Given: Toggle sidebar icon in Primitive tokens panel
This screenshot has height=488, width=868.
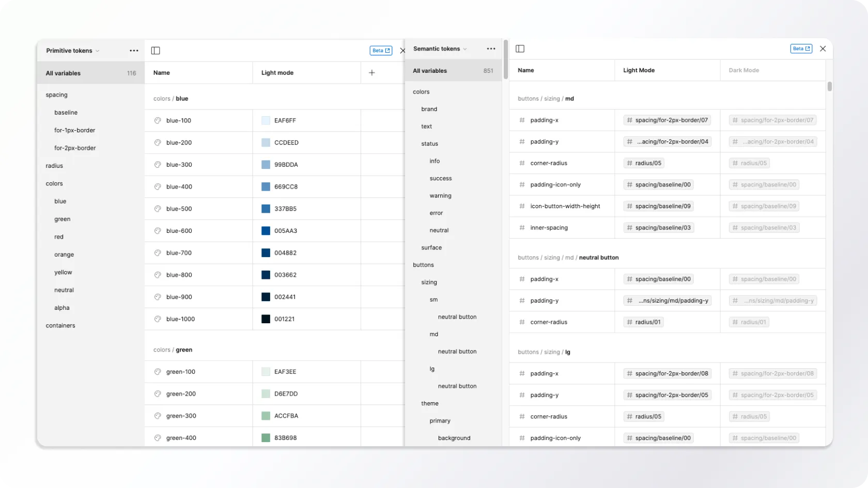Looking at the screenshot, I should 156,51.
